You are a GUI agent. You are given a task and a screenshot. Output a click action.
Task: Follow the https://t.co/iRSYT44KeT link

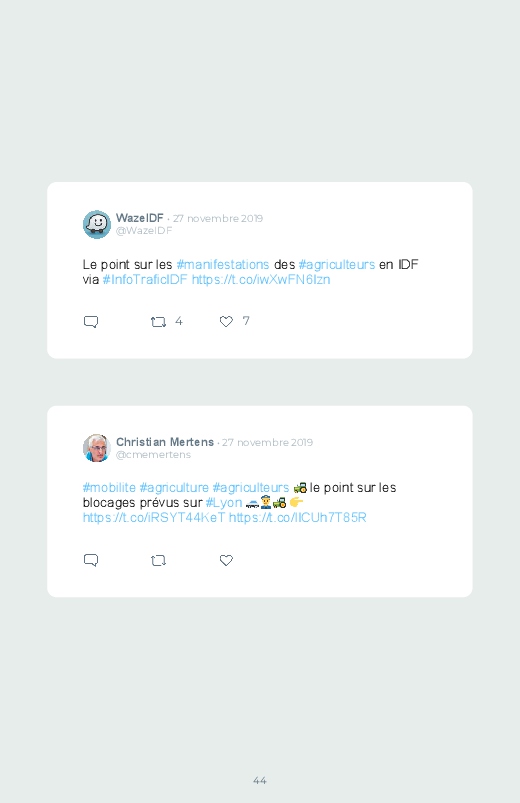[154, 518]
